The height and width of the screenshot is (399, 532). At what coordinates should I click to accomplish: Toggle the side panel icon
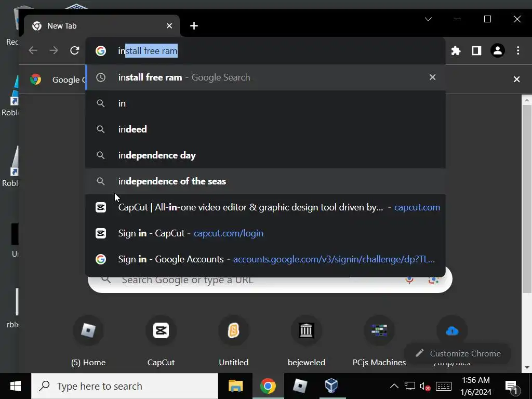476,51
